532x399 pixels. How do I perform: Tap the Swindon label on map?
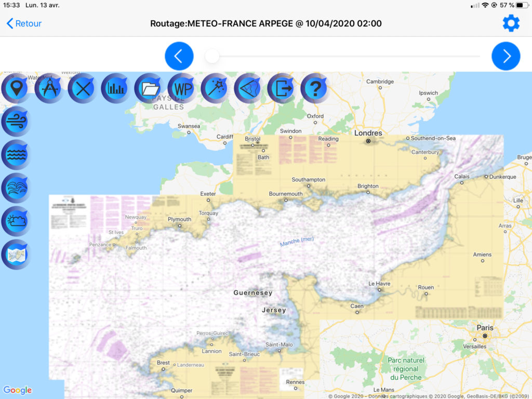(x=291, y=131)
